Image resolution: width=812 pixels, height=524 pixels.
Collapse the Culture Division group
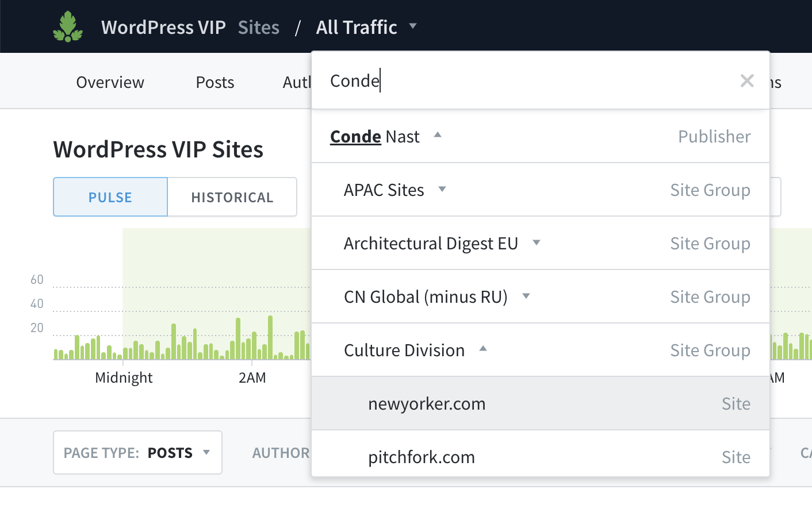tap(483, 349)
